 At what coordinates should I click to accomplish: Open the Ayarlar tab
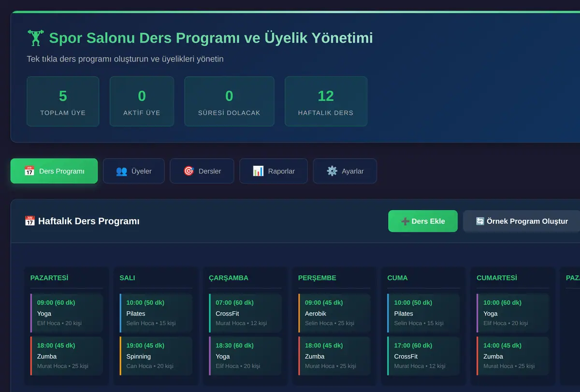(x=345, y=171)
